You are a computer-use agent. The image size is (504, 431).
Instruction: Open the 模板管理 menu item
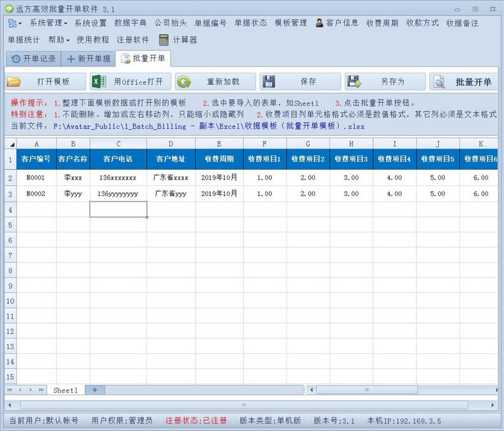(x=291, y=23)
